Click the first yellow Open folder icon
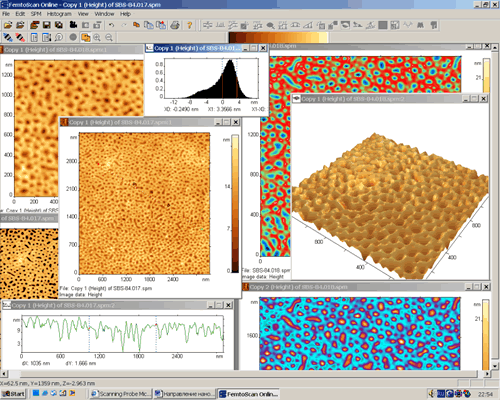This screenshot has height=401, width=500. coord(8,25)
